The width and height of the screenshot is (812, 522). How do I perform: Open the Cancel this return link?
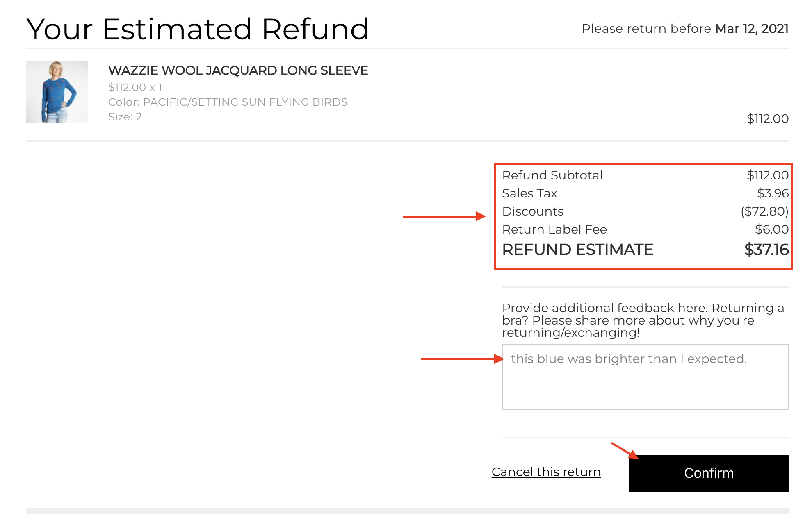(x=546, y=472)
